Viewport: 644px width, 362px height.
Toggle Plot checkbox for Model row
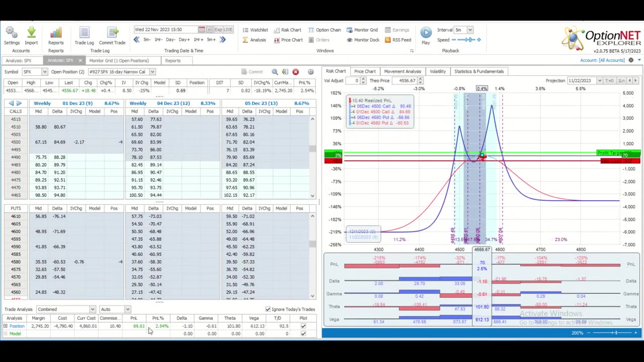tap(303, 334)
